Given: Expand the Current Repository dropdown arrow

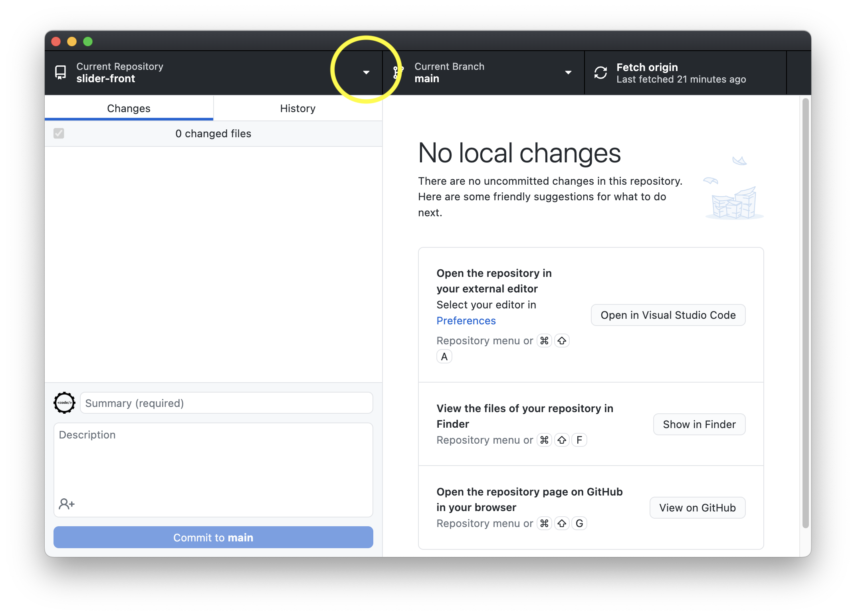Looking at the screenshot, I should 366,73.
